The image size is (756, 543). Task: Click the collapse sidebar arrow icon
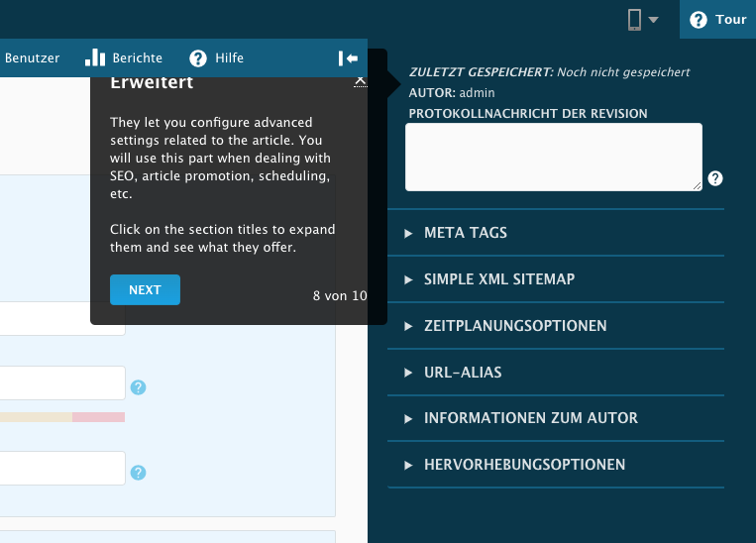pos(347,58)
